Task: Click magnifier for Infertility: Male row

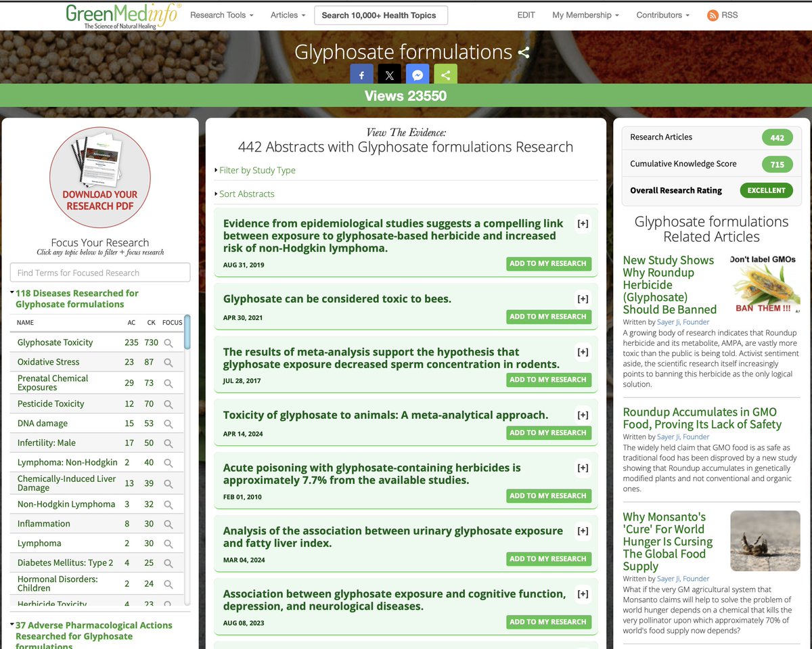Action: [x=168, y=444]
